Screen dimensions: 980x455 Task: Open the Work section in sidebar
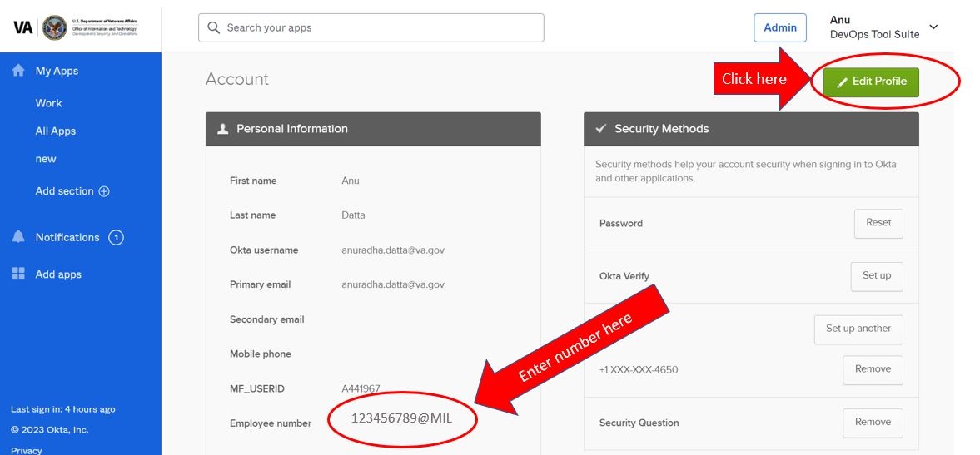tap(49, 103)
